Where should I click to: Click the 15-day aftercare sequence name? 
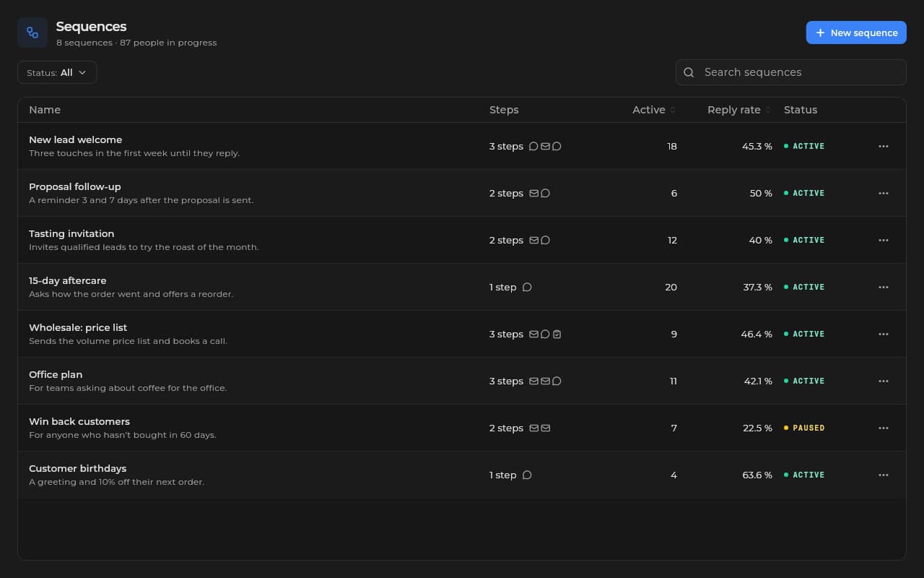coord(68,280)
